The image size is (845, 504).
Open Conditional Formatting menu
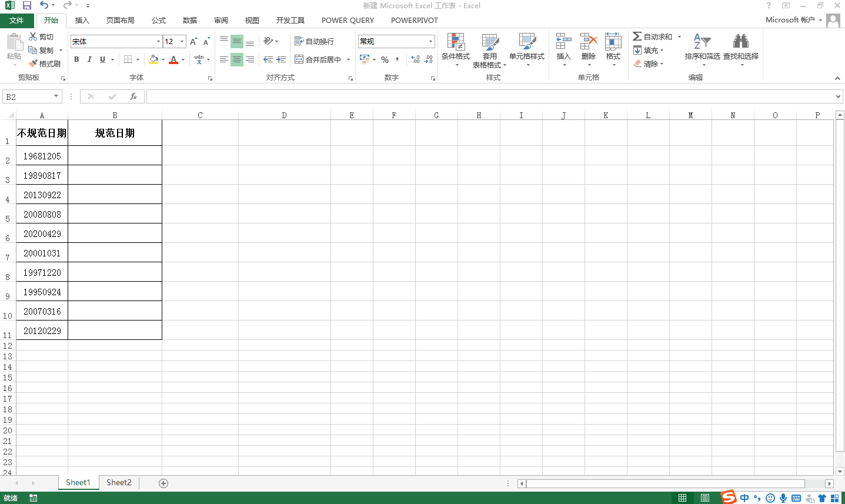456,49
